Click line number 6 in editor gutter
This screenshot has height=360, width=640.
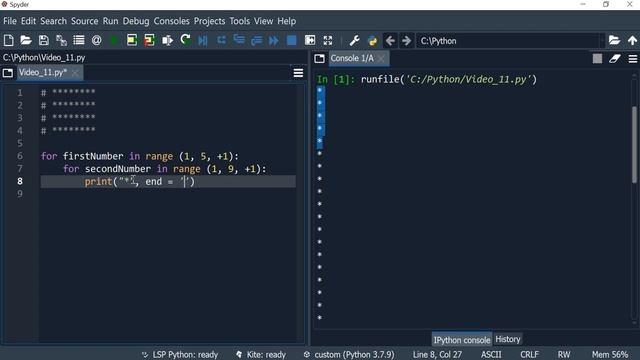coord(20,156)
